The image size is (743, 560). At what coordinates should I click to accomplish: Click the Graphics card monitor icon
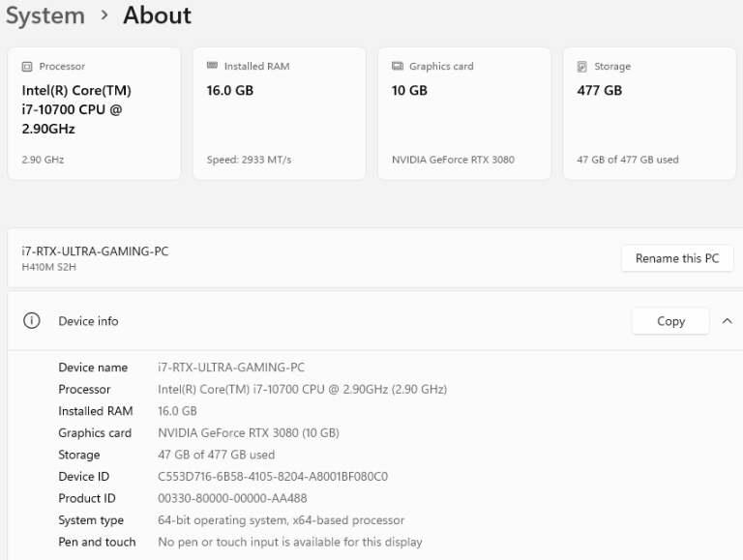tap(397, 67)
